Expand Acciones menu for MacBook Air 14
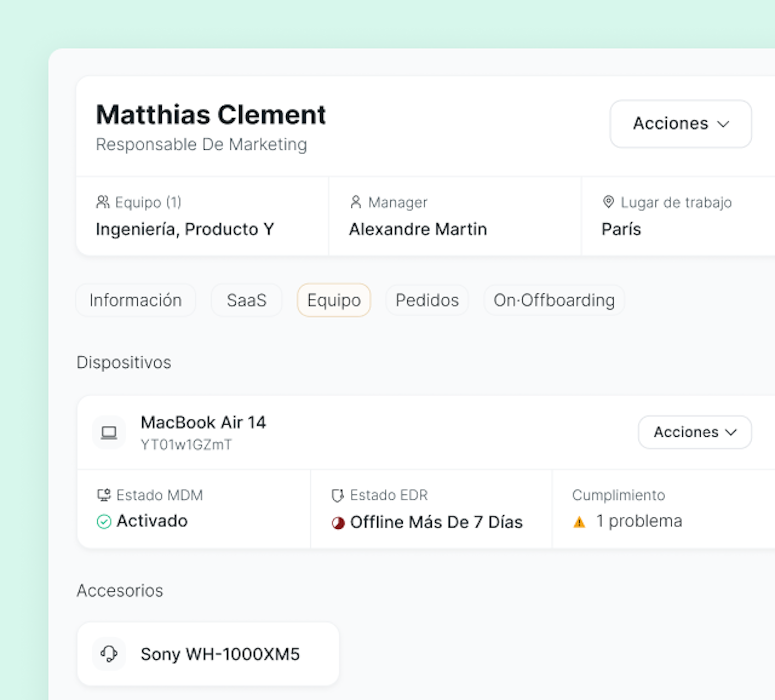 [x=694, y=432]
